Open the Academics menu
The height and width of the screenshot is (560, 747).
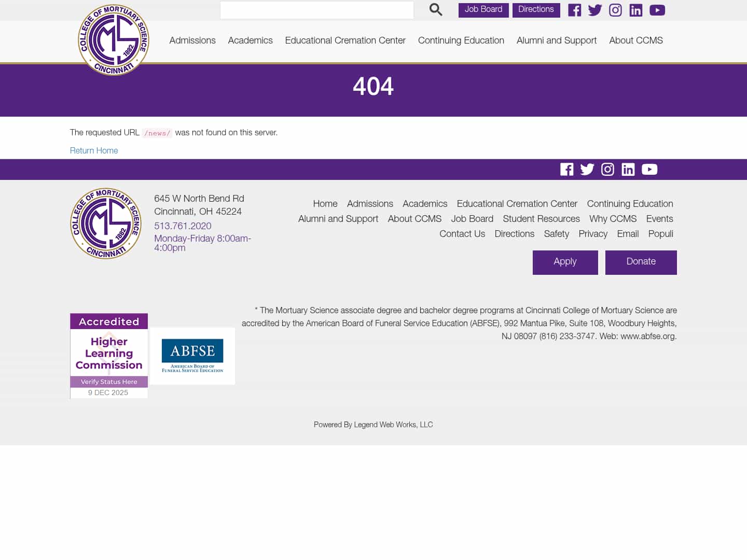click(x=250, y=41)
